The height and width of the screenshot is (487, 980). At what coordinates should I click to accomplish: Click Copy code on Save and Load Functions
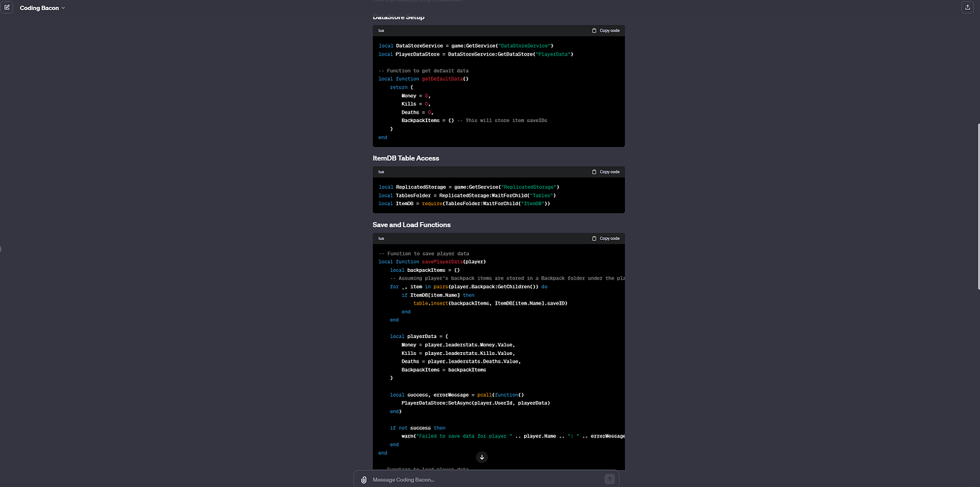608,239
